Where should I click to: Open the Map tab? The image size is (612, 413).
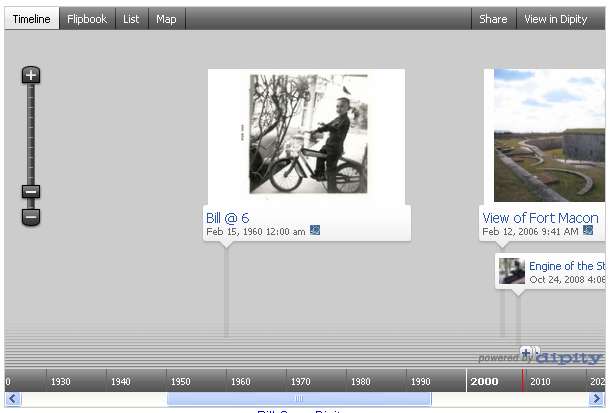coord(166,19)
